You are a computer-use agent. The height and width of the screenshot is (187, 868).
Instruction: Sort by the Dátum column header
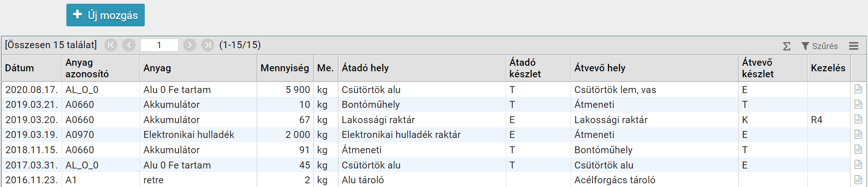[x=19, y=68]
